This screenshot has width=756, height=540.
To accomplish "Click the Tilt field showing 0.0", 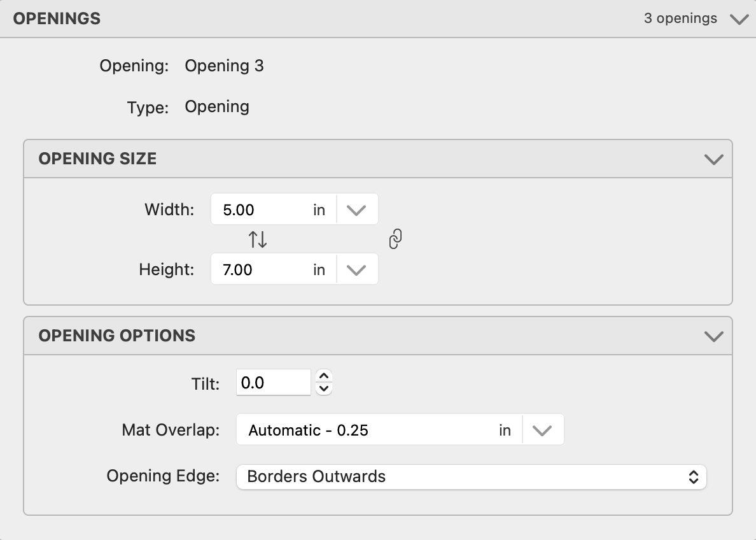I will click(273, 383).
